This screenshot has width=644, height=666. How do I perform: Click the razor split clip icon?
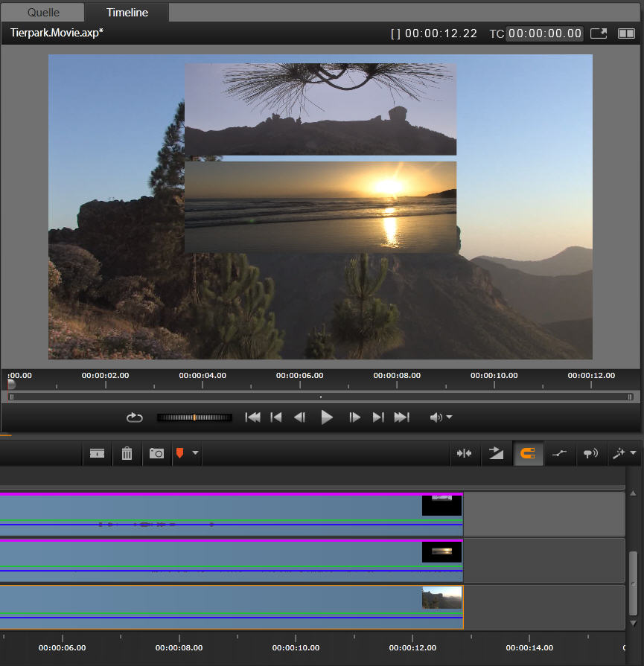[97, 453]
